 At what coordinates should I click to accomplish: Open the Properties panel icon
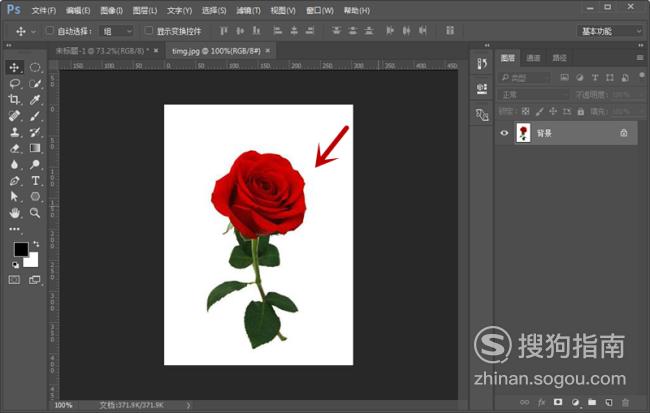click(482, 88)
